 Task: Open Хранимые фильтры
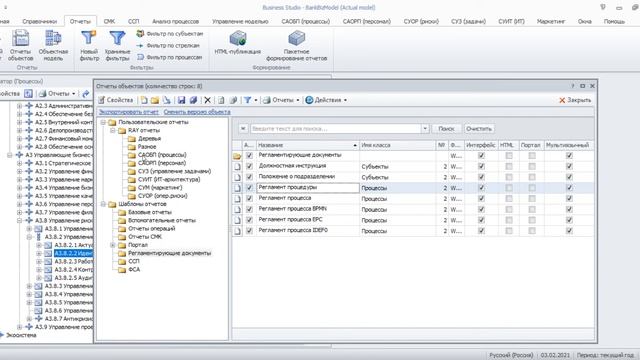[x=117, y=46]
